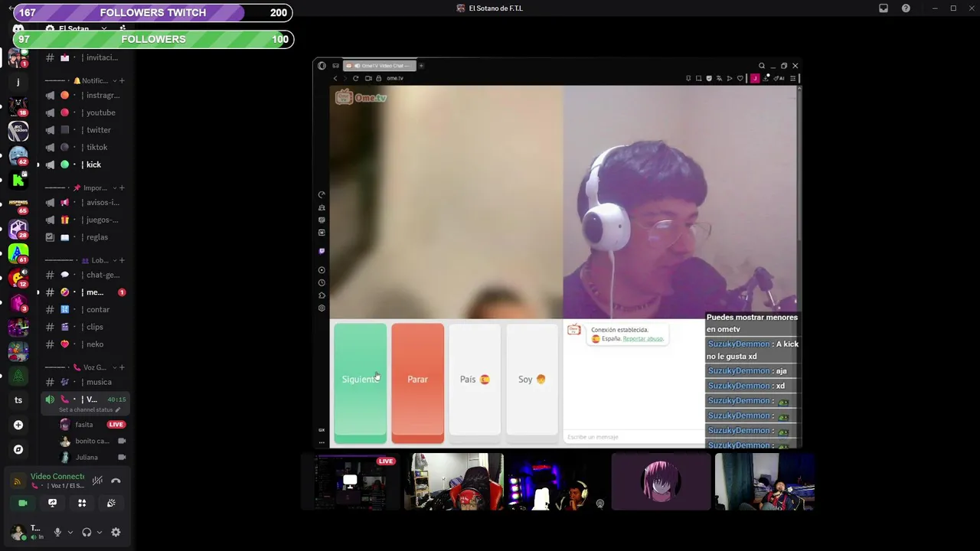Open the 'j' server icon
980x551 pixels.
point(18,82)
